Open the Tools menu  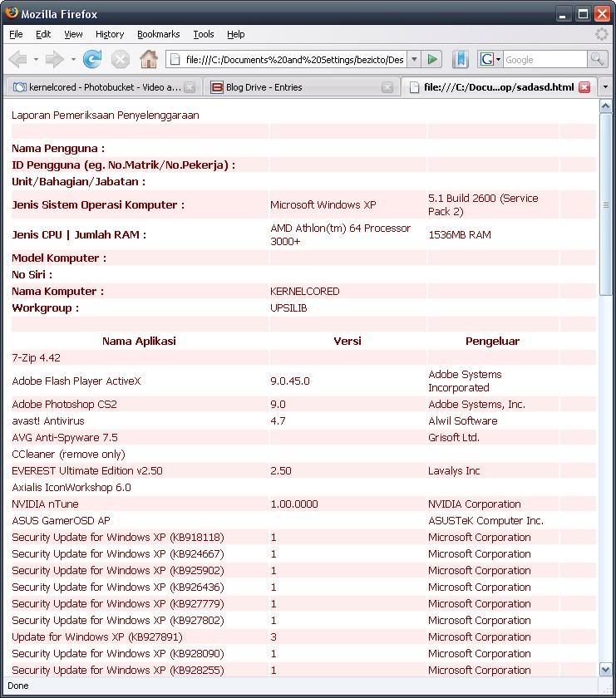click(x=204, y=34)
